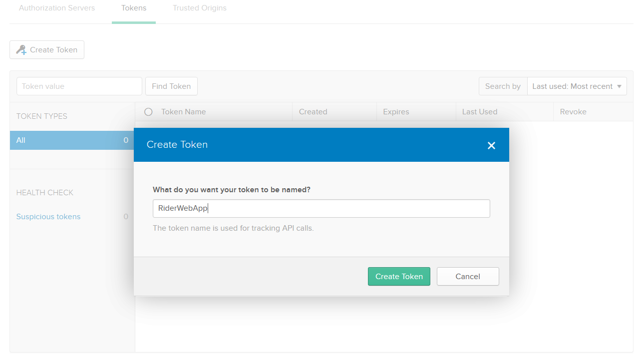Select the All token types filter
The width and height of the screenshot is (644, 362).
click(x=72, y=140)
